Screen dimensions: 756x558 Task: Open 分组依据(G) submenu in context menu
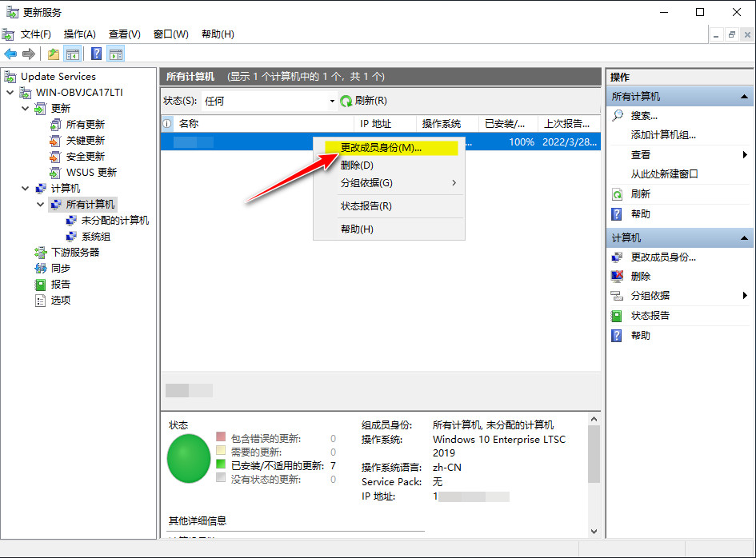[x=389, y=183]
